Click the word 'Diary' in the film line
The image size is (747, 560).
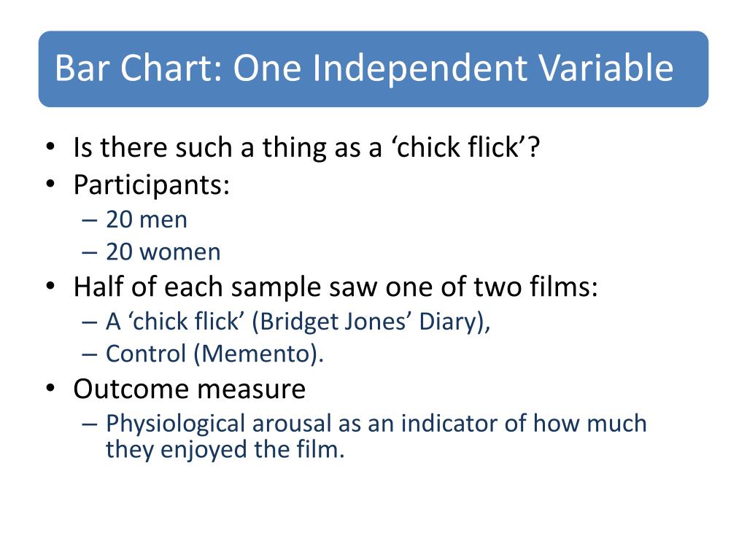tap(447, 322)
